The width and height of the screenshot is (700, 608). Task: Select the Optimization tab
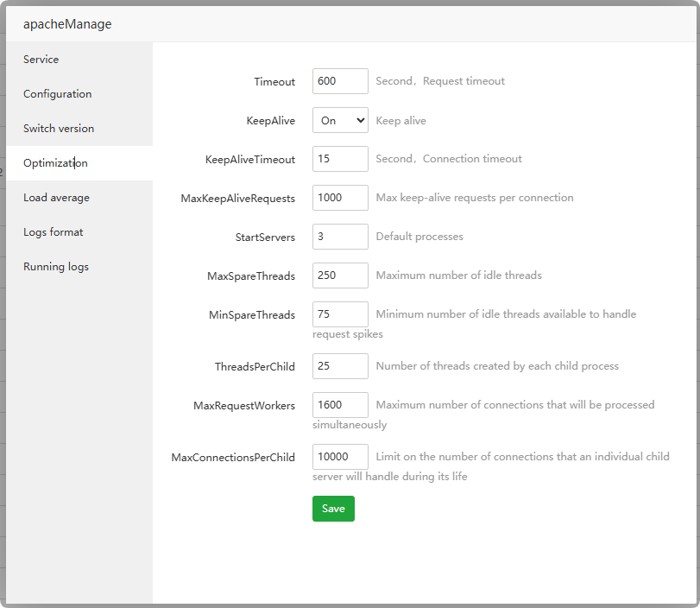(55, 163)
